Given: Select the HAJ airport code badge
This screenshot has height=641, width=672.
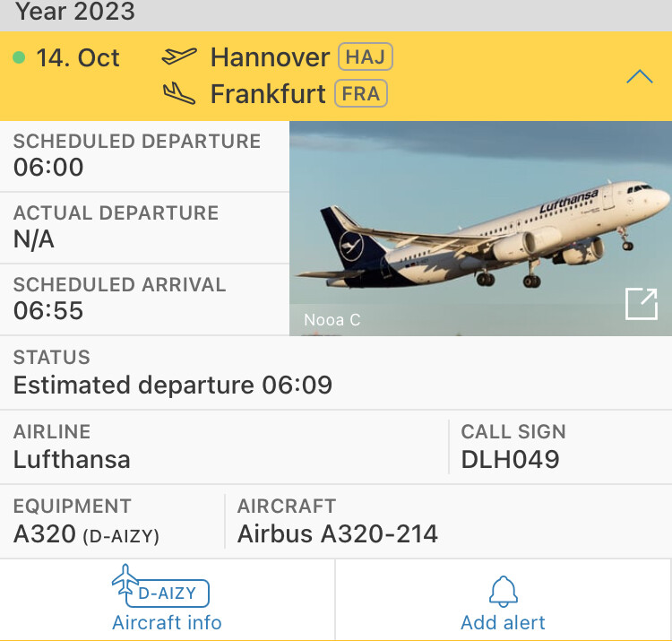Looking at the screenshot, I should (x=365, y=57).
